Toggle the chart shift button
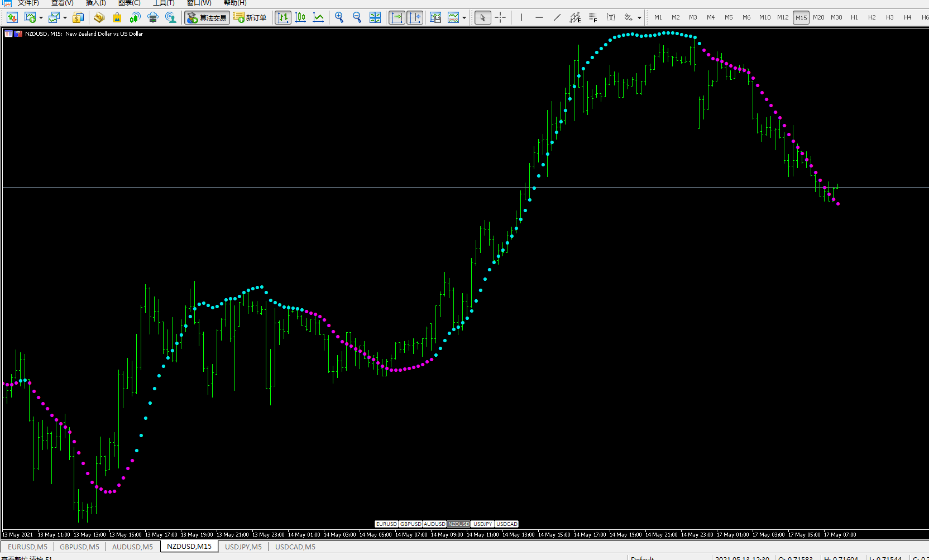The width and height of the screenshot is (929, 560). click(415, 17)
